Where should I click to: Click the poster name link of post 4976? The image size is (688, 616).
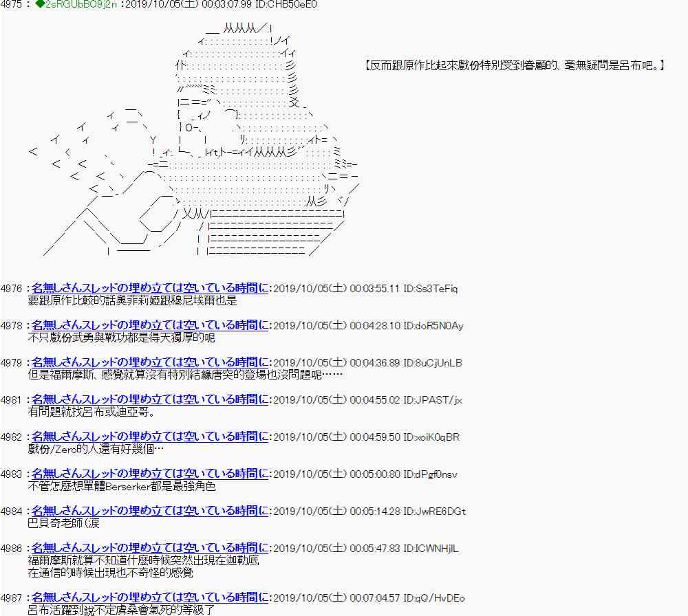(x=149, y=288)
